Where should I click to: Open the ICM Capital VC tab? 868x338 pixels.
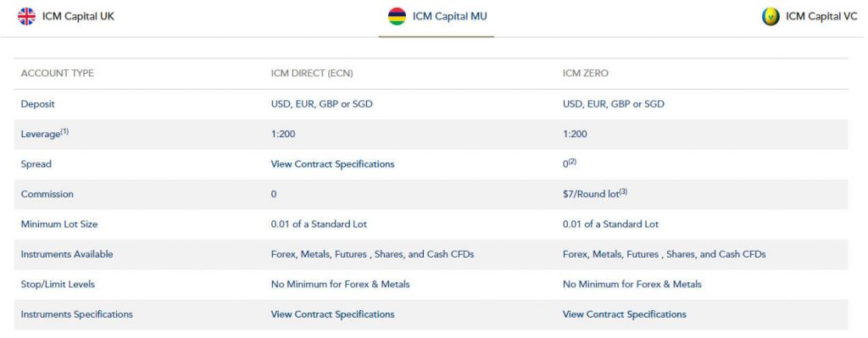(x=810, y=17)
